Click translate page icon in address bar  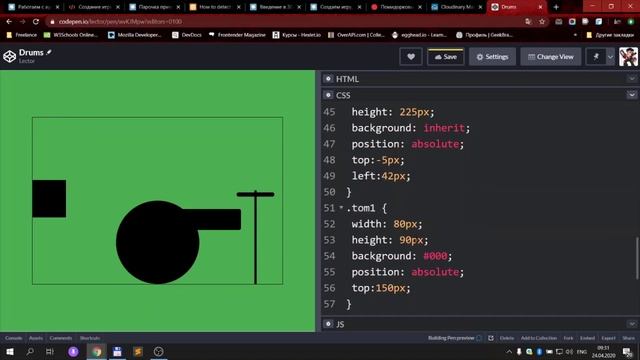528,22
